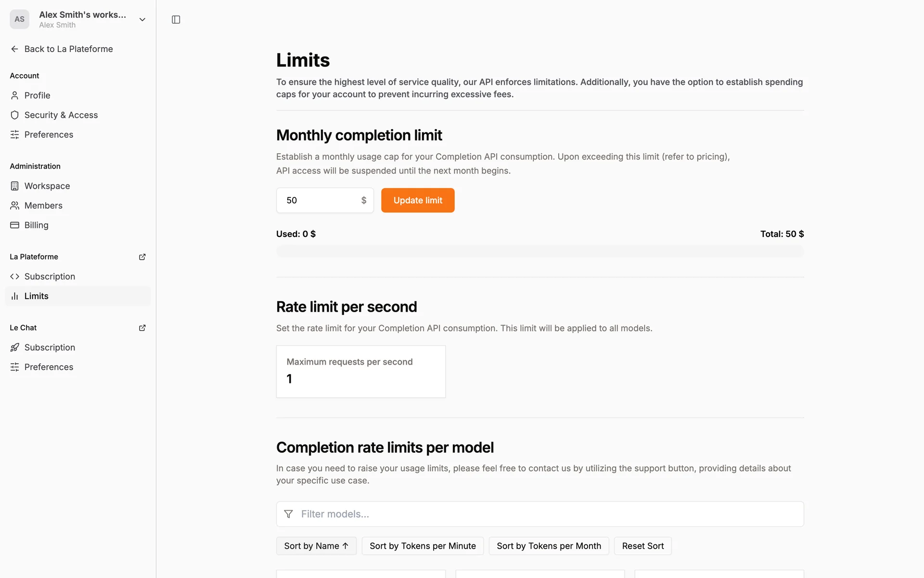Open the Profile menu item
Image resolution: width=924 pixels, height=578 pixels.
click(37, 95)
